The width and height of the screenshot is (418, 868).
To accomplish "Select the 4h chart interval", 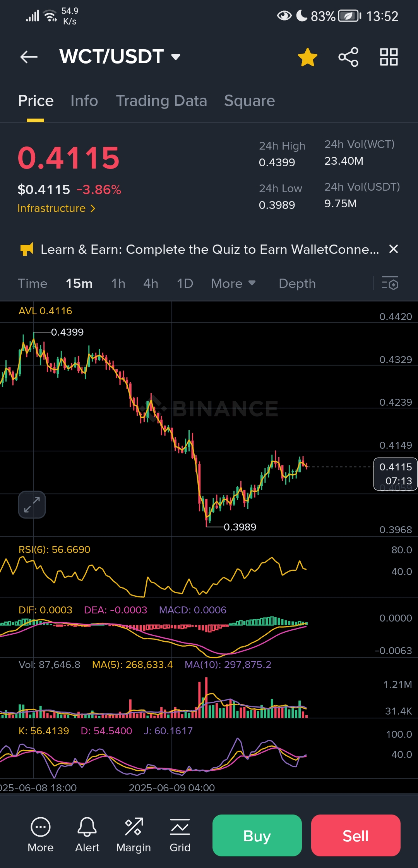I will coord(151,284).
